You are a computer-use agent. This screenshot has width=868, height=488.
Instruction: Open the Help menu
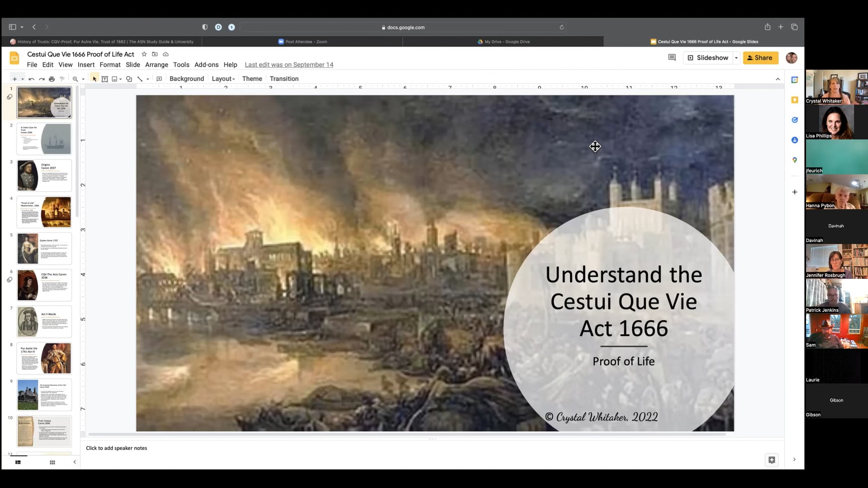[x=231, y=65]
